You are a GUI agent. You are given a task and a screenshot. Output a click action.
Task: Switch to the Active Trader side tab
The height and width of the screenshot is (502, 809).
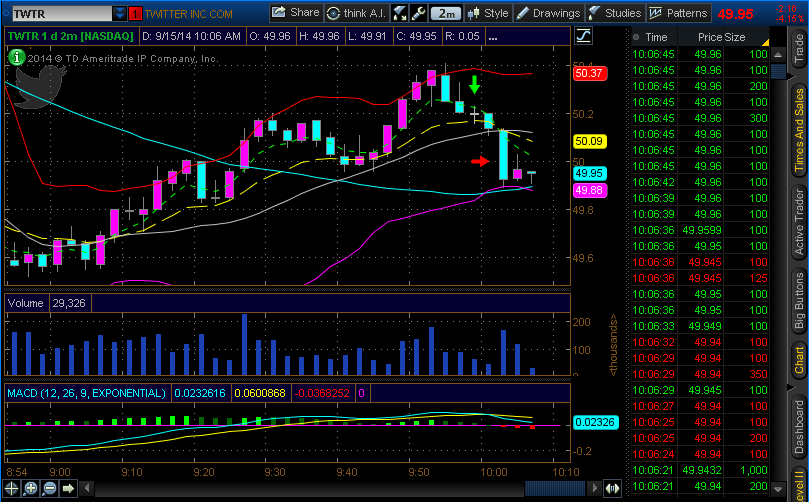click(799, 222)
